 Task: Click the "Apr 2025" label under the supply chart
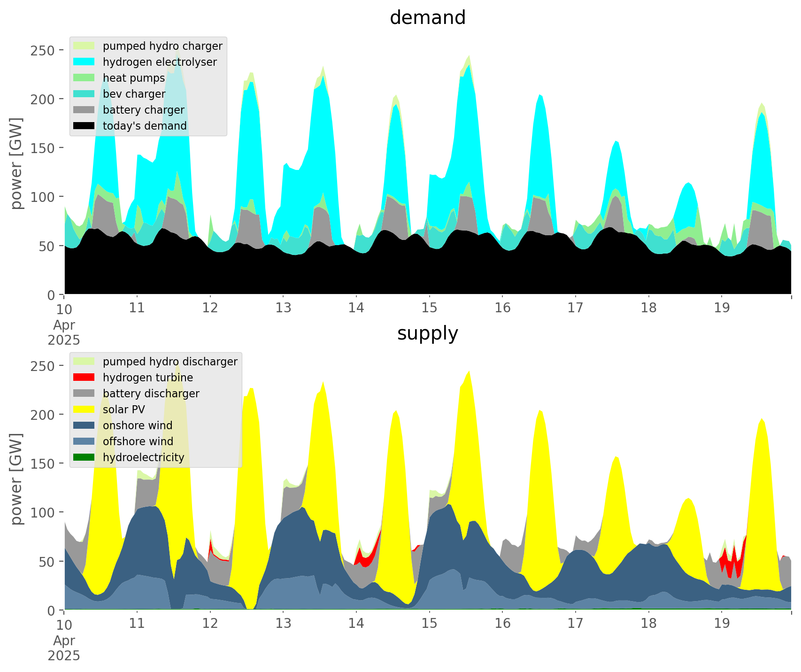(64, 649)
